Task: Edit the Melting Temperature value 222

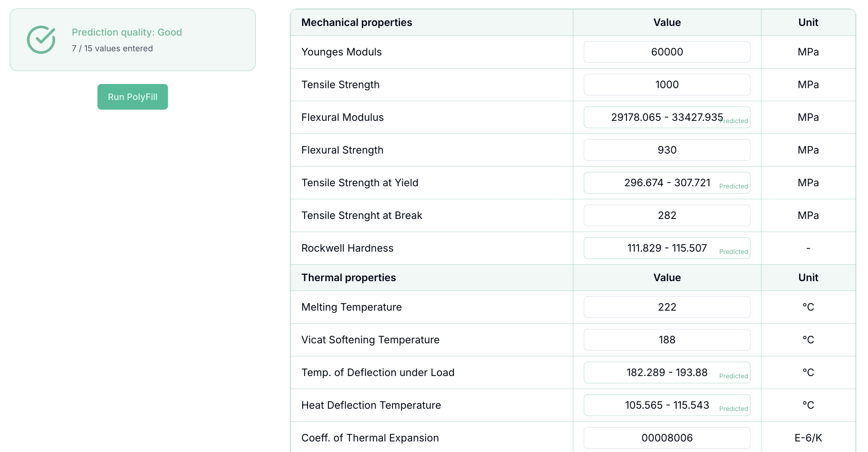Action: point(666,307)
